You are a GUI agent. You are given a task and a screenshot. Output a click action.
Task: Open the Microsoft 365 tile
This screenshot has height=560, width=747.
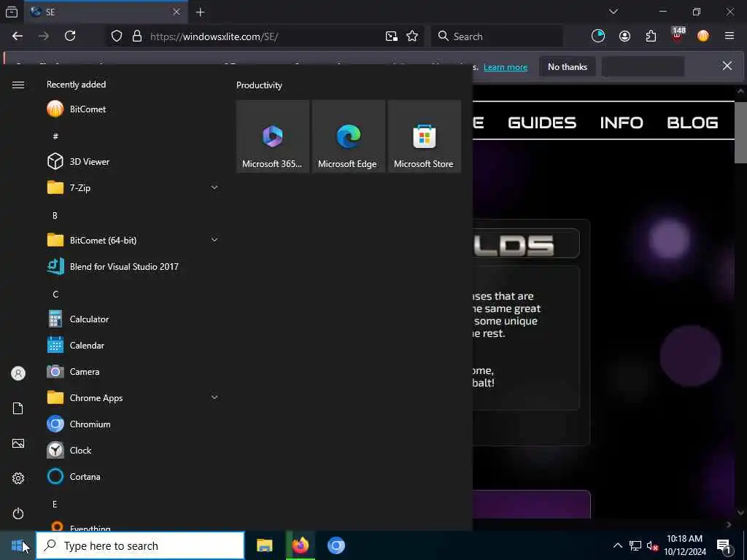[x=273, y=136]
